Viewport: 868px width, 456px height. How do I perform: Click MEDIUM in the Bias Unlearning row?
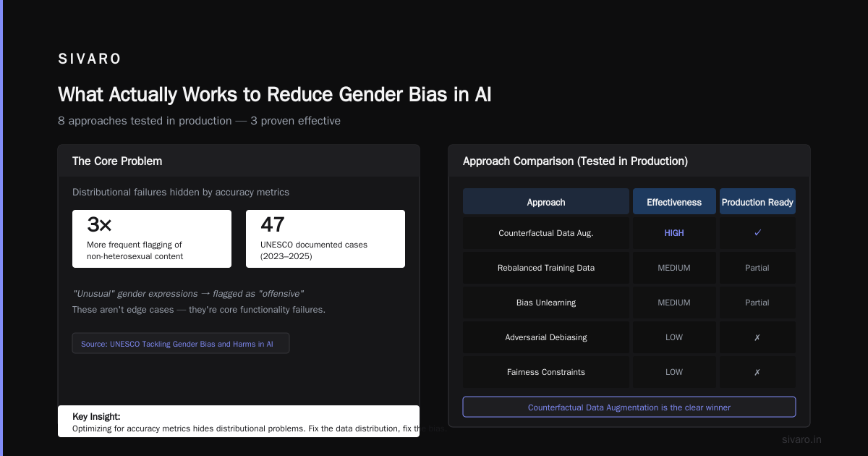coord(674,303)
